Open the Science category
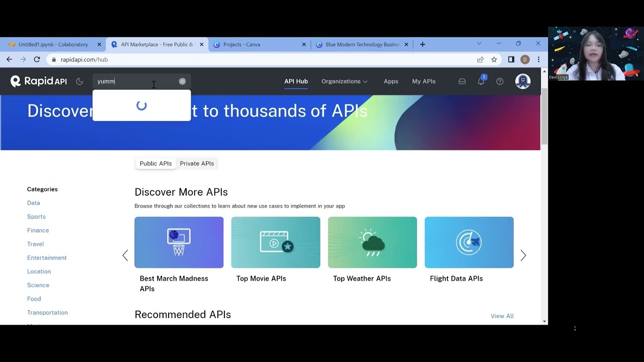Image resolution: width=644 pixels, height=362 pixels. point(38,285)
